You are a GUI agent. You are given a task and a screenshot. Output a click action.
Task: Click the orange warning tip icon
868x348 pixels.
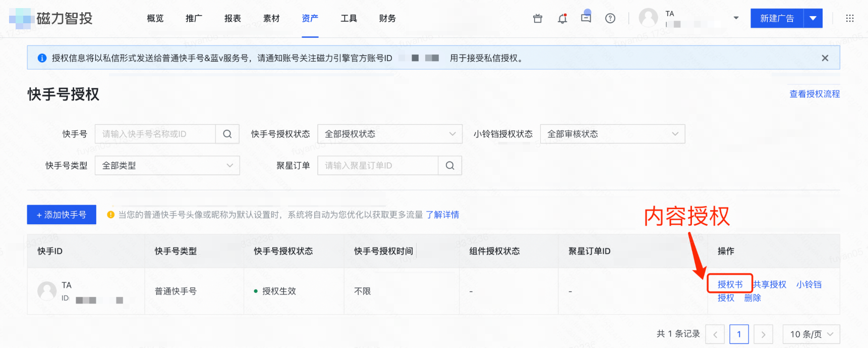(x=111, y=215)
